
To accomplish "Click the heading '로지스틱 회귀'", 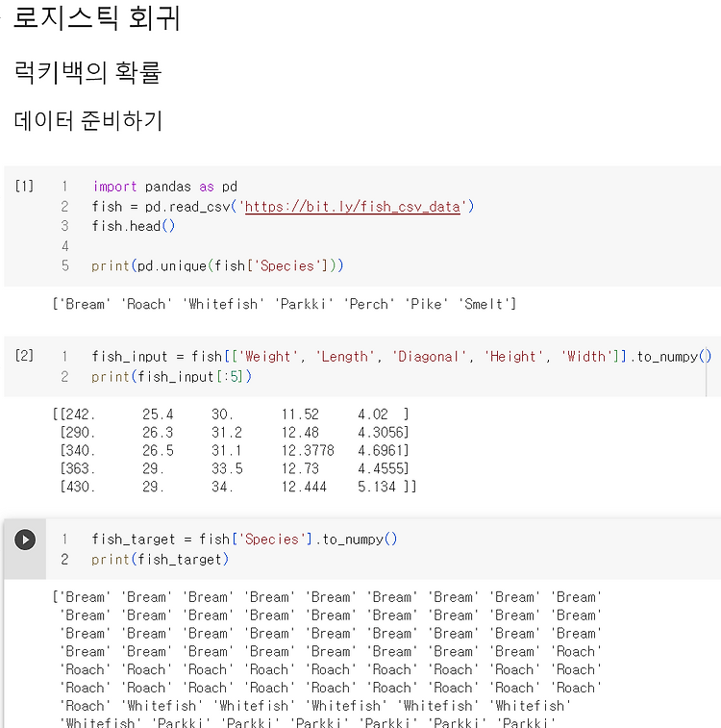I will [96, 18].
